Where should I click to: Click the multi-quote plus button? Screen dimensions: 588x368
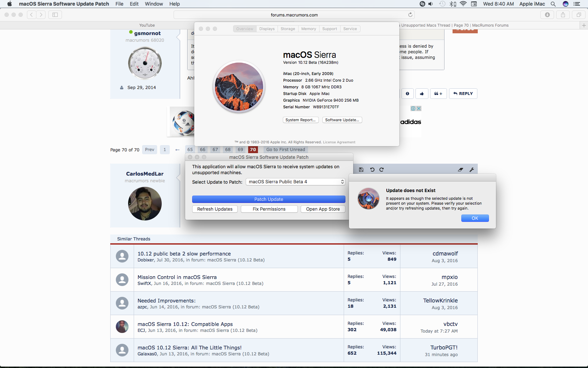click(x=438, y=94)
